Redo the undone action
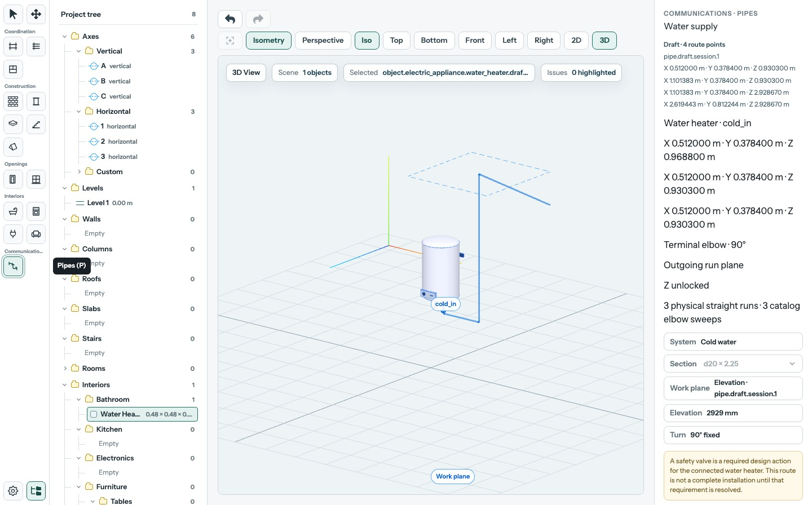 click(x=258, y=19)
